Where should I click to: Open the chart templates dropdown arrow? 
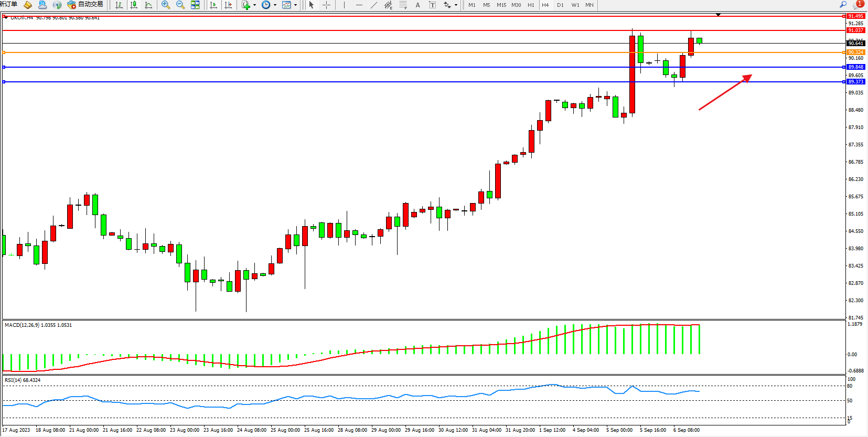pyautogui.click(x=295, y=5)
